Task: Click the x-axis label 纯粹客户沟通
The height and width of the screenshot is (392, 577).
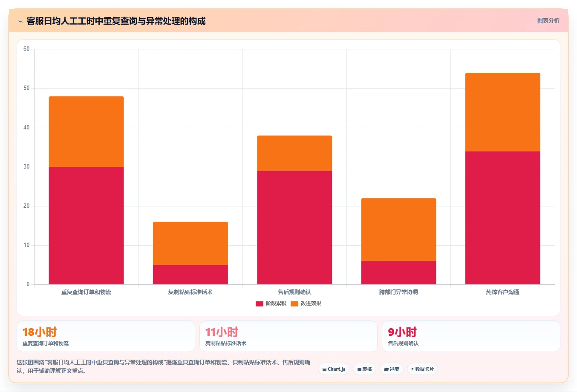Action: coord(503,292)
